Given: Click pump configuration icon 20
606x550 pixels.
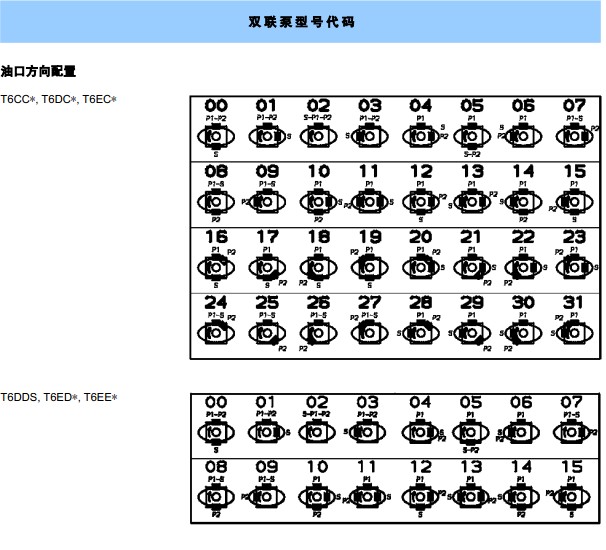Looking at the screenshot, I should (x=420, y=267).
